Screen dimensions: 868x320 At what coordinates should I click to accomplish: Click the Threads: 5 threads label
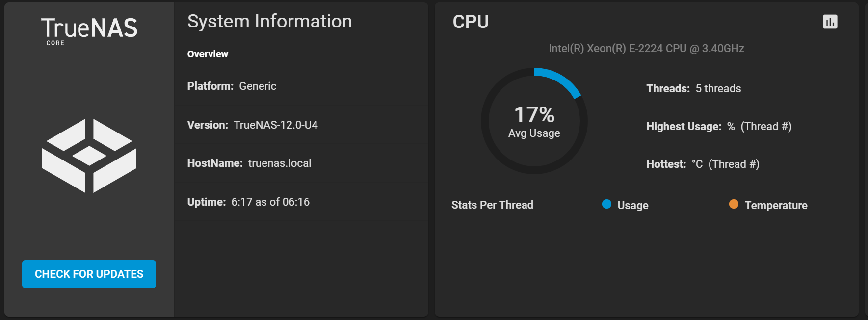(693, 88)
